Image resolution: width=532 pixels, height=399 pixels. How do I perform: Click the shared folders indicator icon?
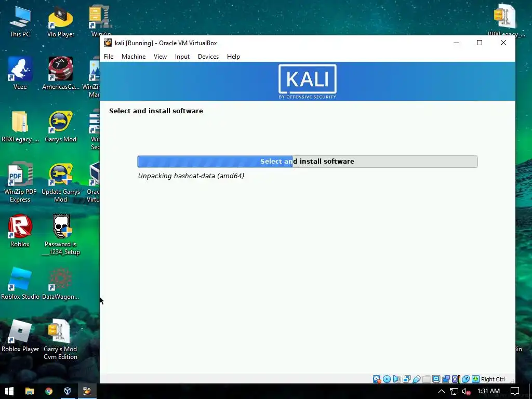pos(426,379)
